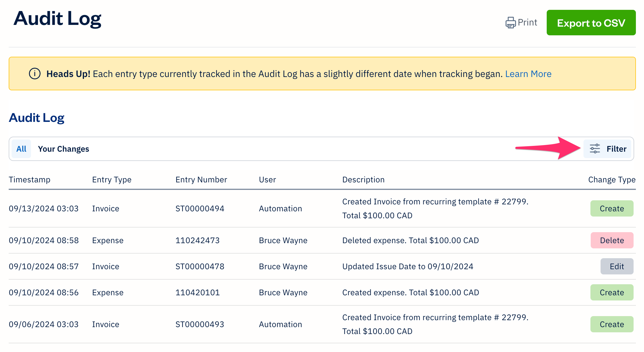Screen dimensions: 644x352
Task: Switch to the Your Changes tab
Action: [64, 148]
